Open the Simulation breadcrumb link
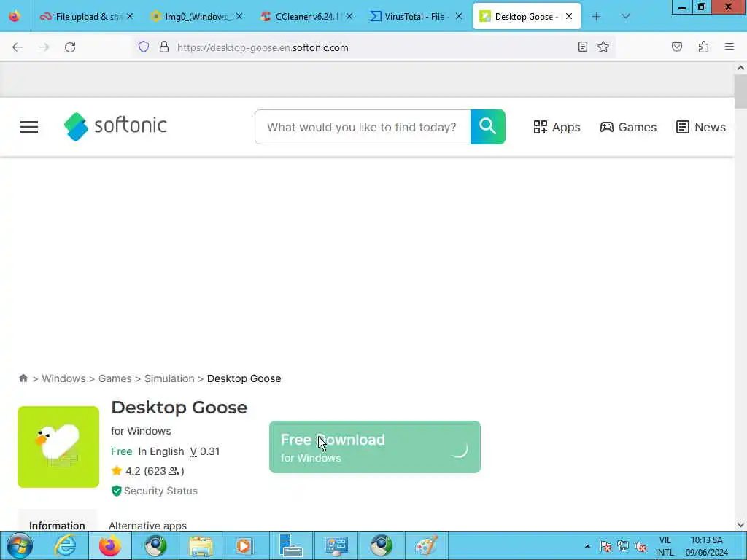747x560 pixels. (169, 378)
